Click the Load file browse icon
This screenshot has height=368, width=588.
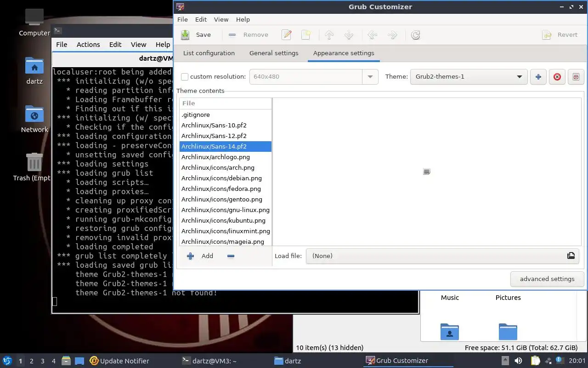click(x=571, y=256)
